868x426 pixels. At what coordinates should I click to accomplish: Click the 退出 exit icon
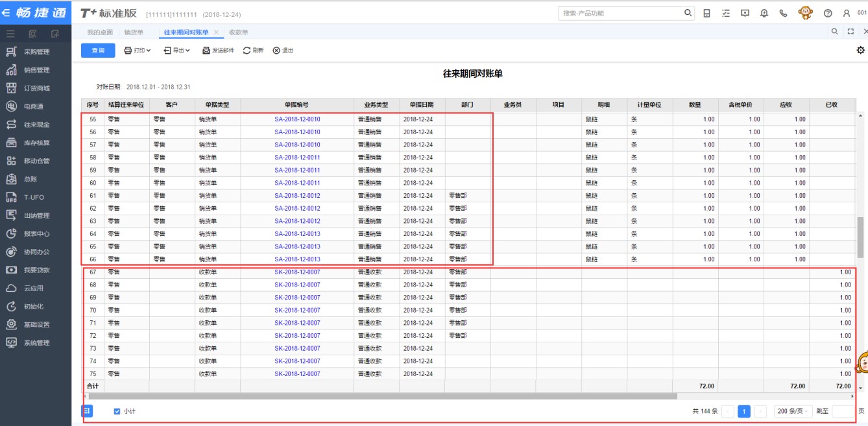[283, 51]
